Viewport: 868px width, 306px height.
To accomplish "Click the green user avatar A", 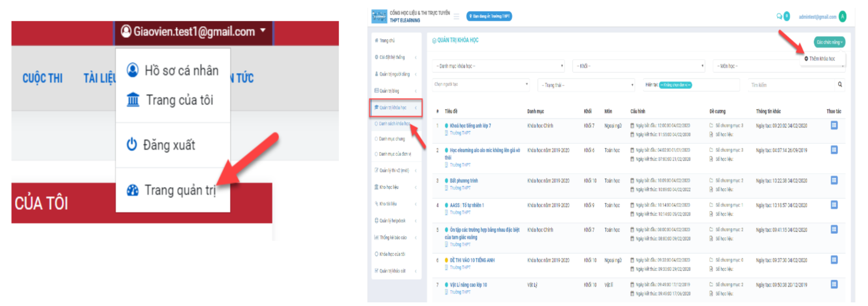I will [x=842, y=17].
